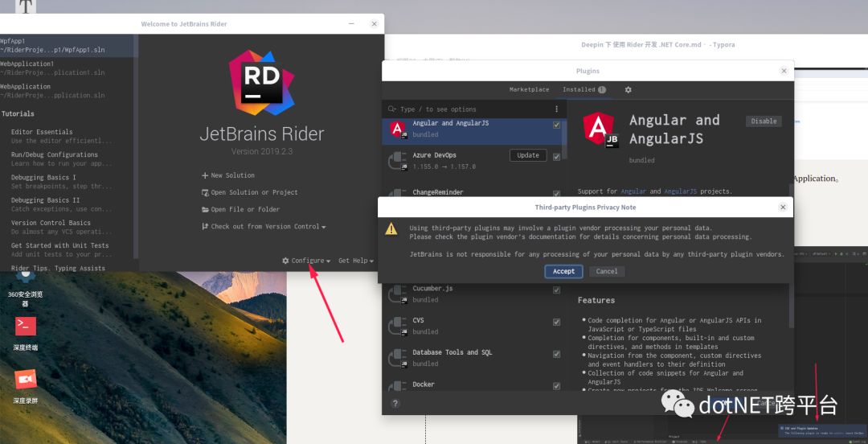This screenshot has width=868, height=444.
Task: Close the Third-party Plugins Privacy Note dialog
Action: pos(783,207)
